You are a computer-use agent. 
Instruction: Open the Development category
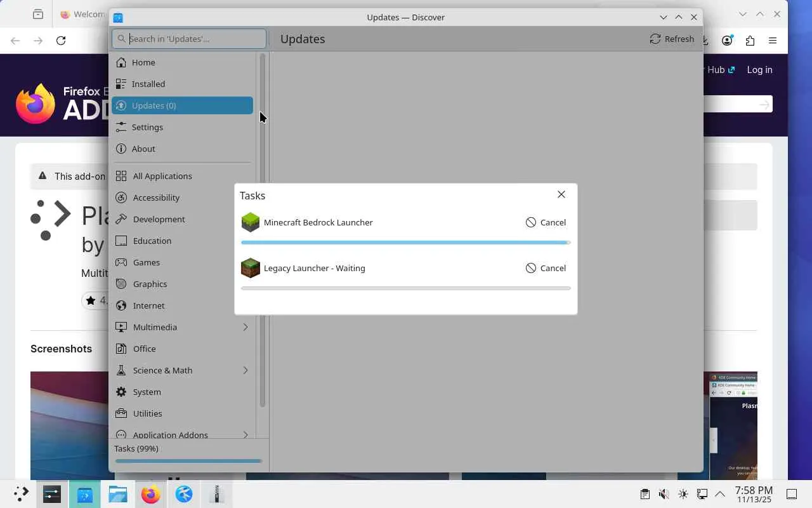[x=182, y=219]
